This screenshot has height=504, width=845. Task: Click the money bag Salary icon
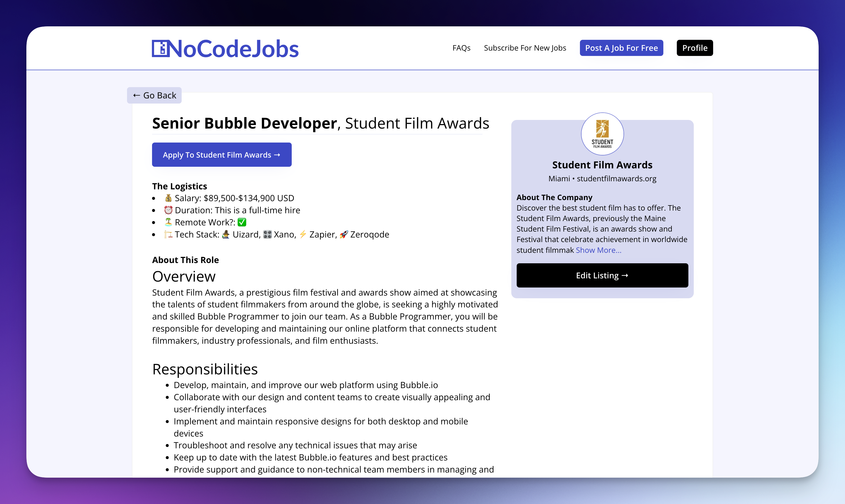click(168, 198)
